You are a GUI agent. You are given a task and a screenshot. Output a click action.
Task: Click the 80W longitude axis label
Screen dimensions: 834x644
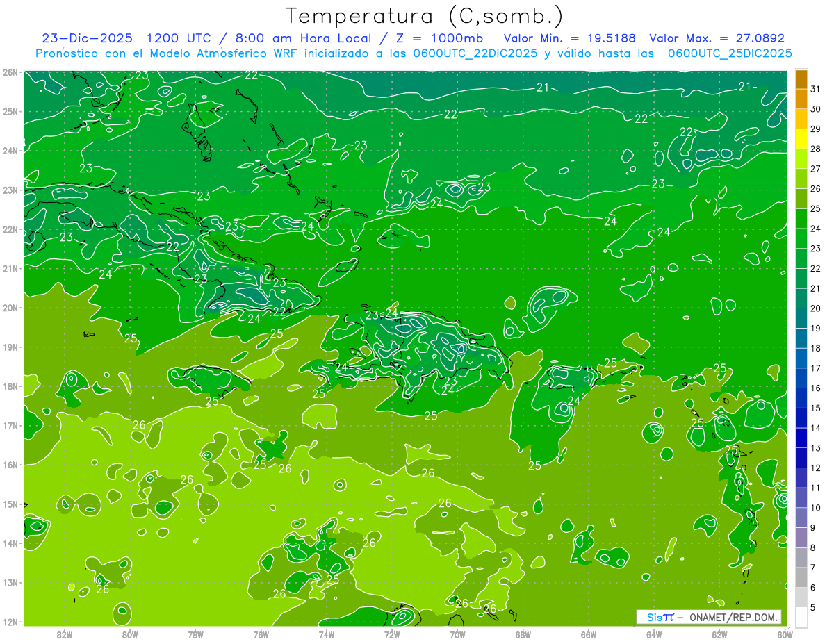click(x=130, y=634)
